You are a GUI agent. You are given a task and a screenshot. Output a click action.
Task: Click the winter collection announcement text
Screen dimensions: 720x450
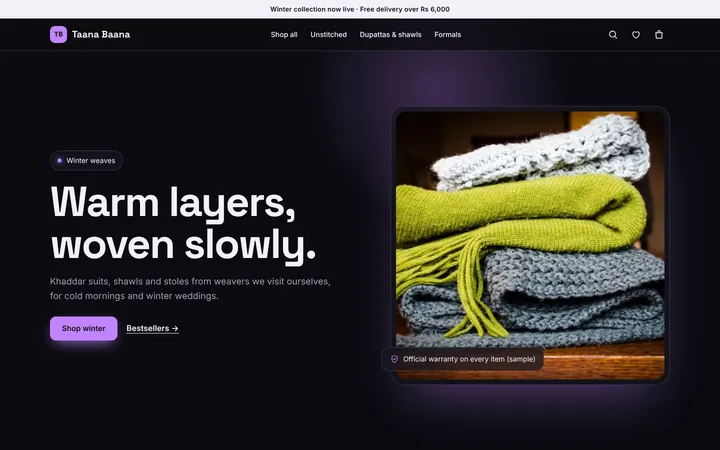360,9
